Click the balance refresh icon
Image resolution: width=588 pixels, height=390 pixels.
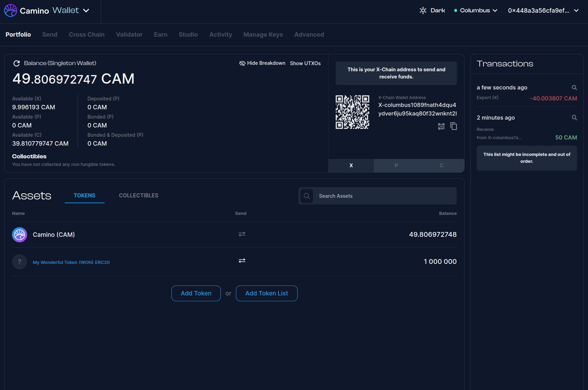point(16,63)
